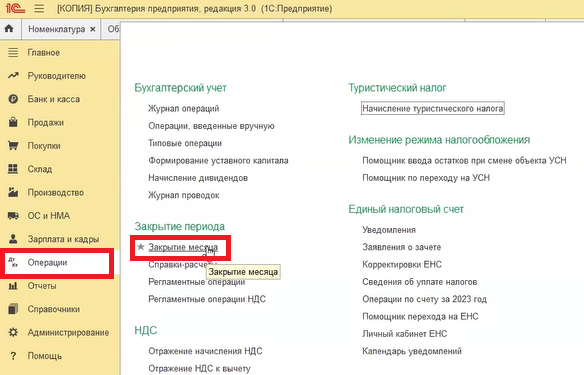Open Уведомления under Единый налоговый счет
The height and width of the screenshot is (375, 584).
point(389,230)
